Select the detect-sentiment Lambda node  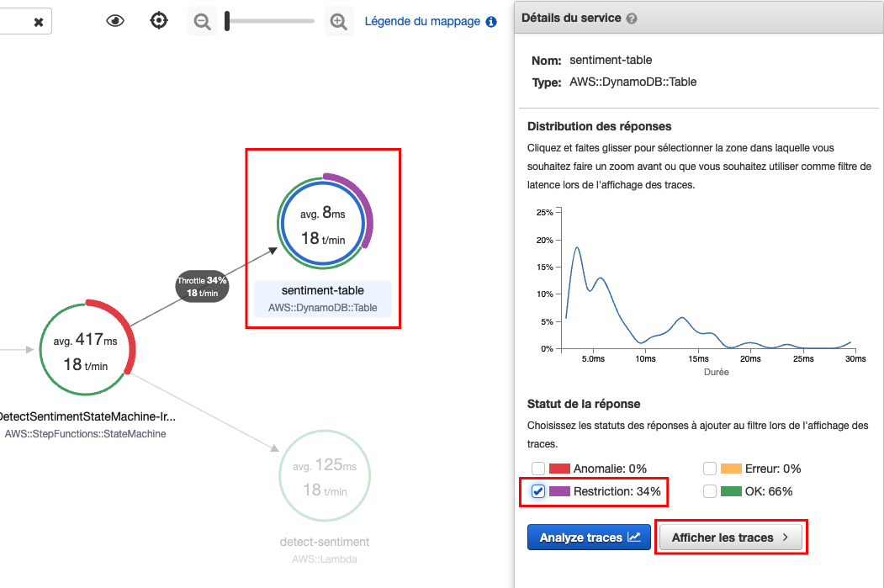(x=325, y=476)
